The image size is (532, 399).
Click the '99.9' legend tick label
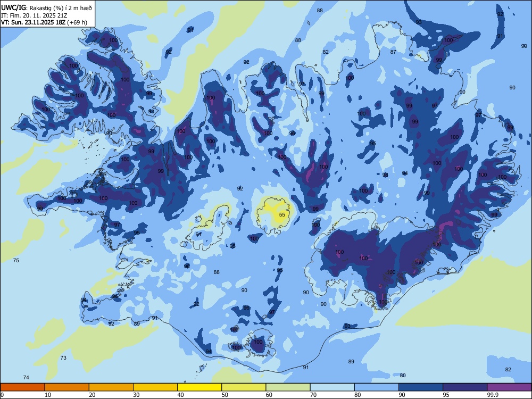(x=492, y=395)
